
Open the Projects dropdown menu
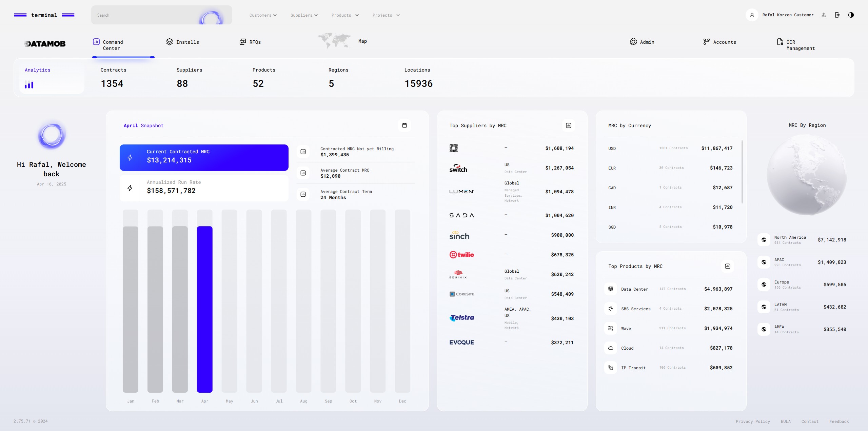click(x=386, y=15)
